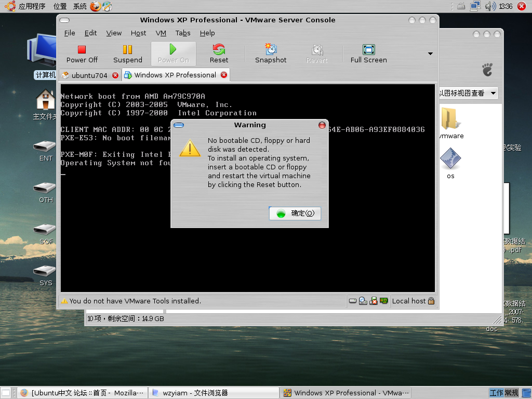Switch to the 工作 workspace
Viewport: 532px width, 399px height.
[496, 393]
